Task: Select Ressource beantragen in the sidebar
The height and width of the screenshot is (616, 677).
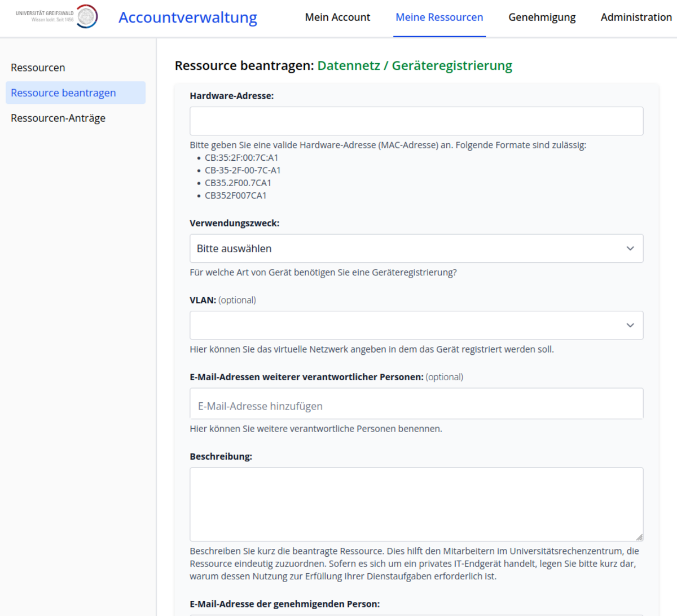Action: tap(63, 93)
